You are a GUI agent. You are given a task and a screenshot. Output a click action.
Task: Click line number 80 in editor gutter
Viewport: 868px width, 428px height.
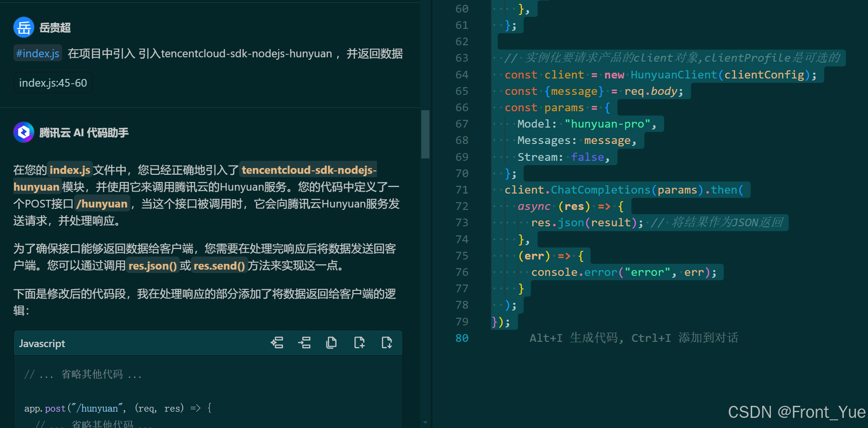coord(462,338)
